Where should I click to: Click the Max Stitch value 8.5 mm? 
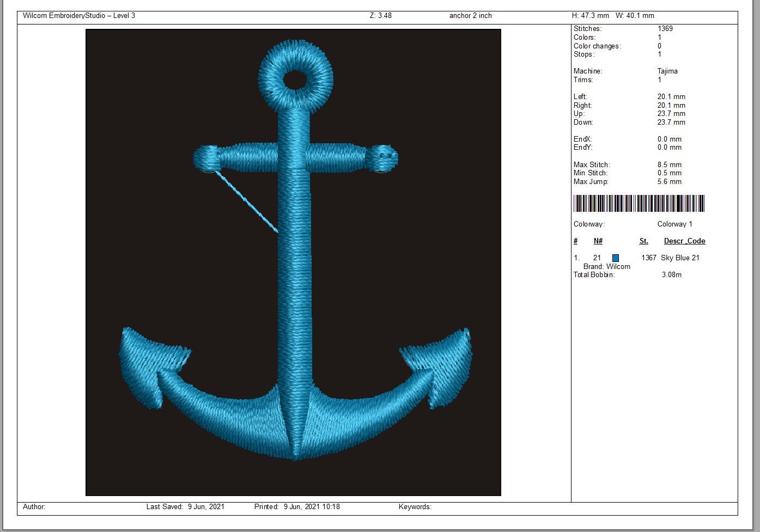pyautogui.click(x=670, y=165)
